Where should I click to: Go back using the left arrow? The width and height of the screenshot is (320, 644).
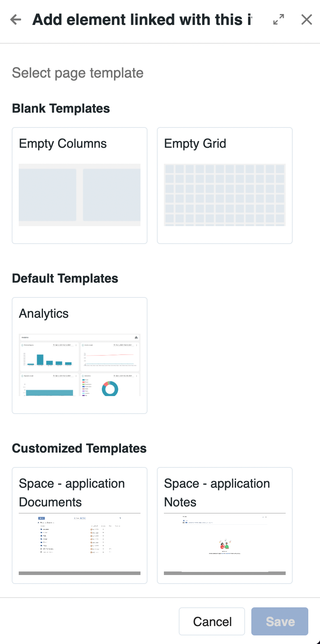16,19
